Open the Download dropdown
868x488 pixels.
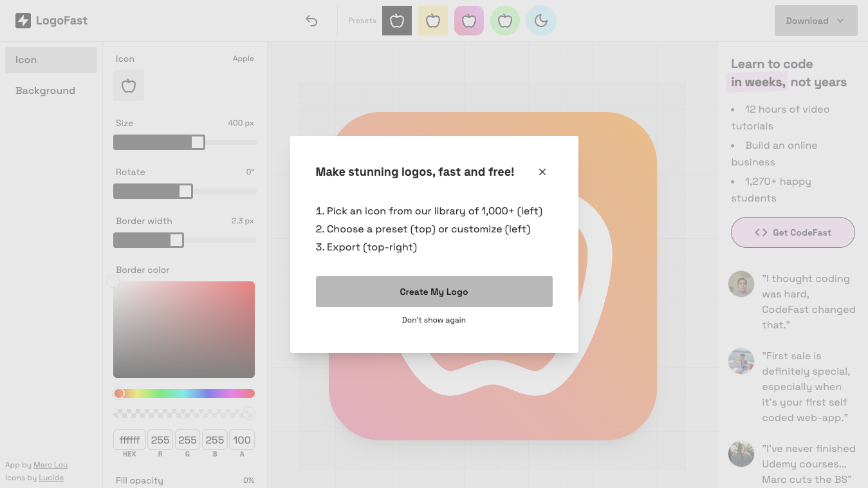click(815, 21)
